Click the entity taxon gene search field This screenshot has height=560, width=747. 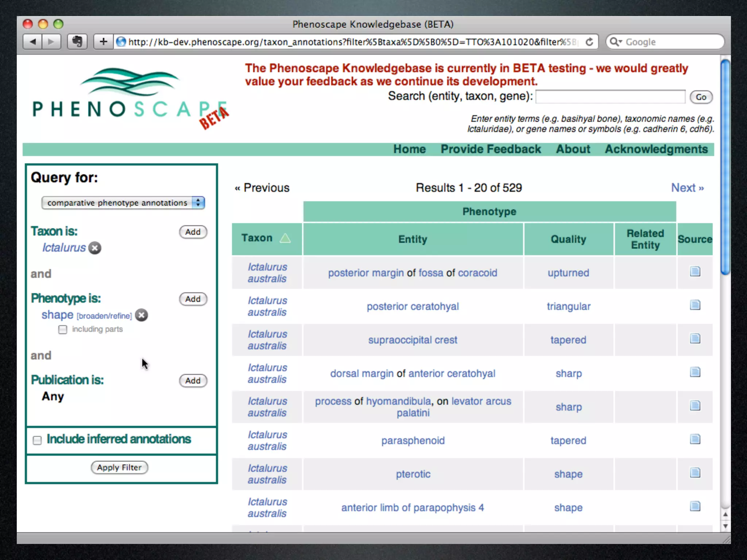(x=610, y=97)
